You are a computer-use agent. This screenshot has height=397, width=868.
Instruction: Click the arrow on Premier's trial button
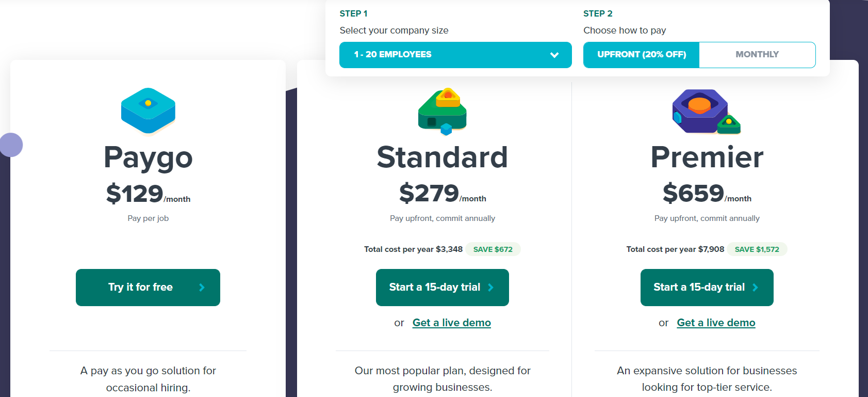(756, 288)
